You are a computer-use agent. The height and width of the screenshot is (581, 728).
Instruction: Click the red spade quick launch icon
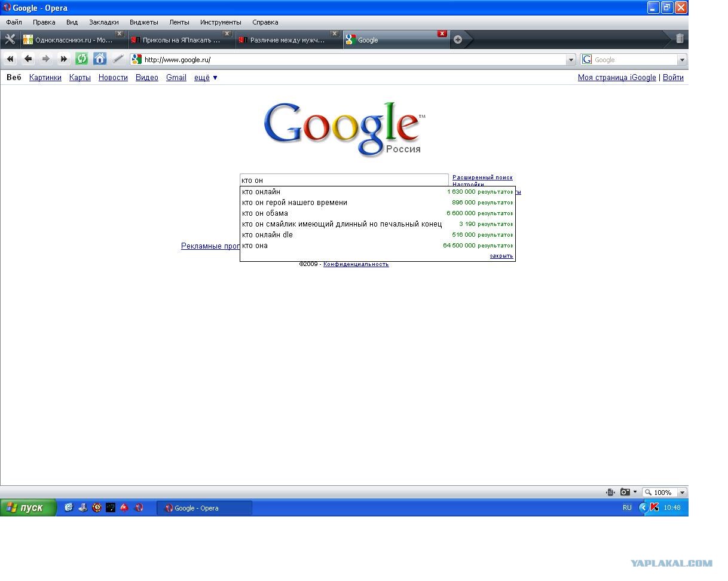click(124, 507)
